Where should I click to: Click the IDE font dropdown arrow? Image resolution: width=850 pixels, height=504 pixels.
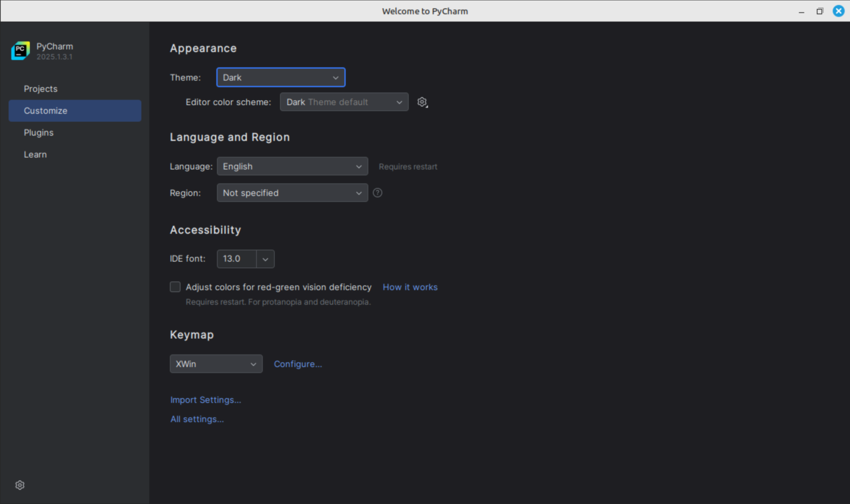tap(265, 259)
